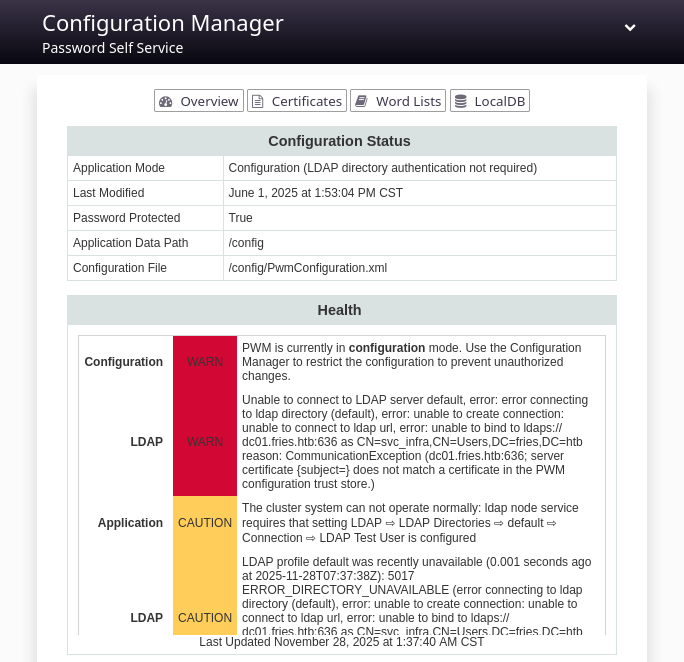Open the Word Lists section
684x662 pixels.
coord(398,101)
